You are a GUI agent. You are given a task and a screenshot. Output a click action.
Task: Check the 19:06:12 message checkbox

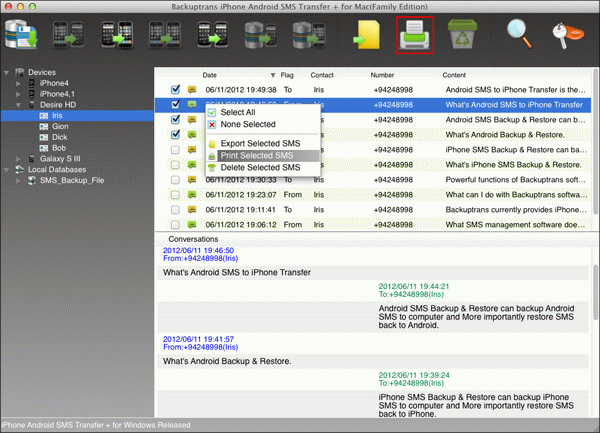point(175,225)
